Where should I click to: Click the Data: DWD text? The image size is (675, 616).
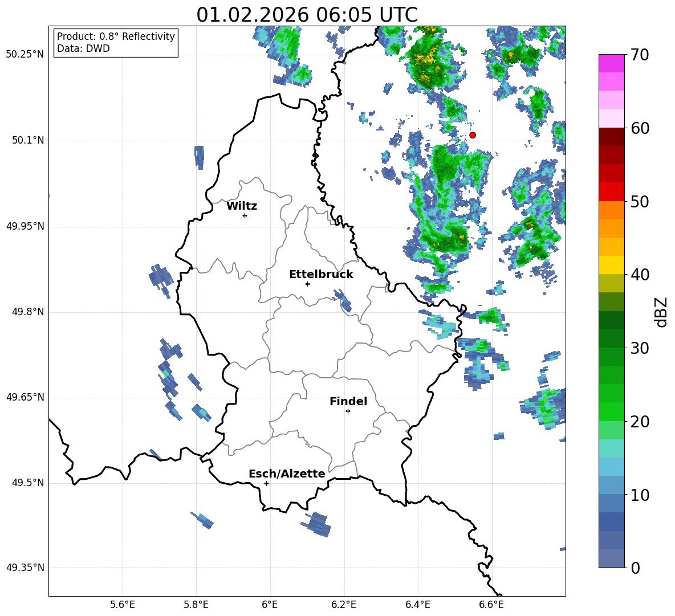83,48
